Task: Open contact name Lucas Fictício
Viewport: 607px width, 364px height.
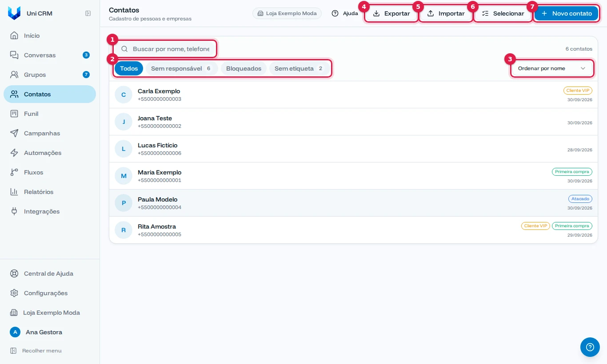Action: (157, 145)
